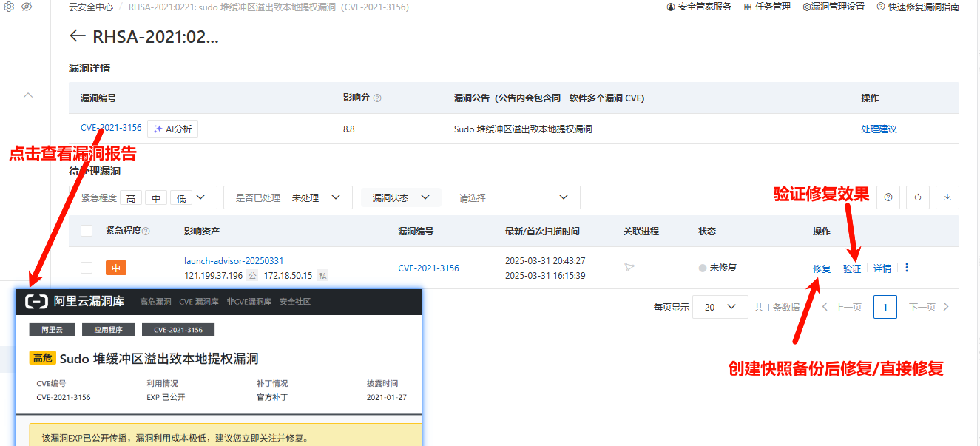Open the settings gear in left sidebar
980x446 pixels.
[x=9, y=7]
